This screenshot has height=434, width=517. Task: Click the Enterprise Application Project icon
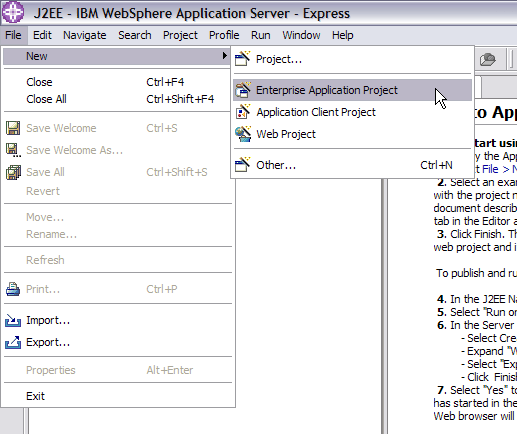243,90
